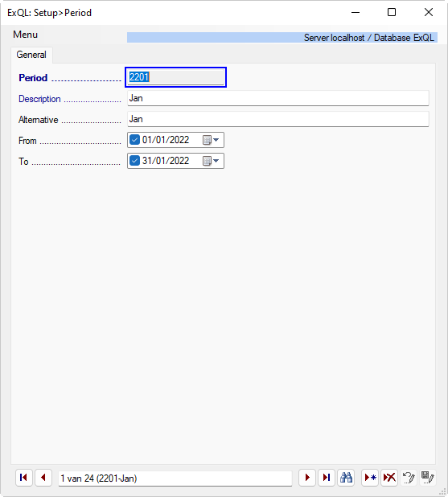Click the save record icon
The height and width of the screenshot is (497, 448).
point(428,478)
